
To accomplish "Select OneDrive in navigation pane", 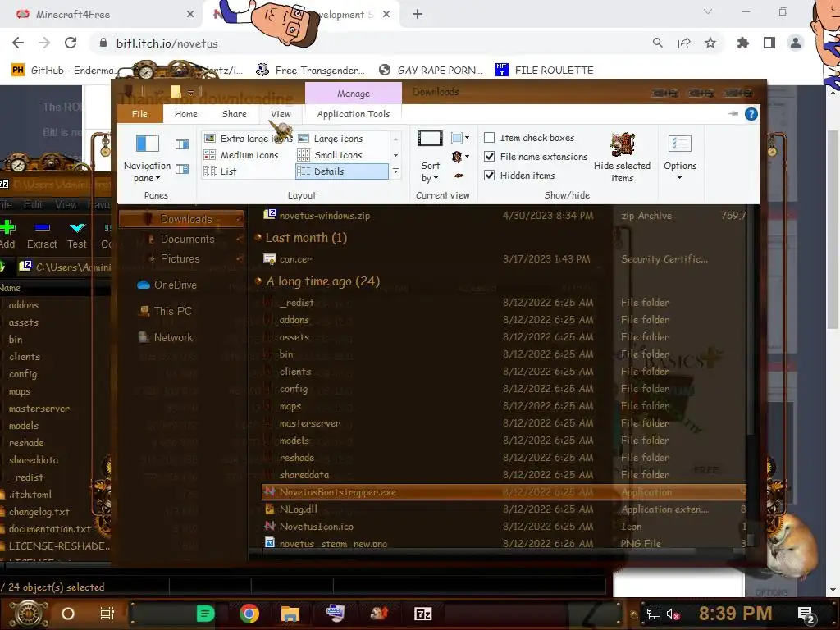I will pos(167,285).
